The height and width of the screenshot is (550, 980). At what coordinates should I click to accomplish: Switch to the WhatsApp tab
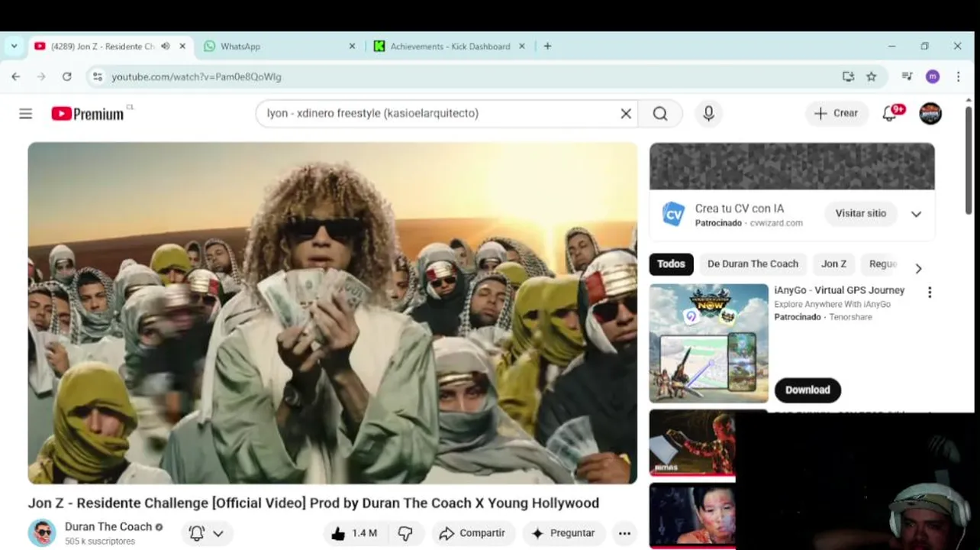tap(280, 46)
